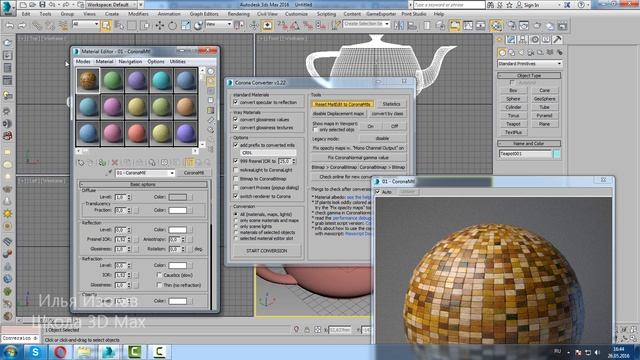Click the Mirror tool icon
The height and width of the screenshot is (360, 640).
point(399,26)
